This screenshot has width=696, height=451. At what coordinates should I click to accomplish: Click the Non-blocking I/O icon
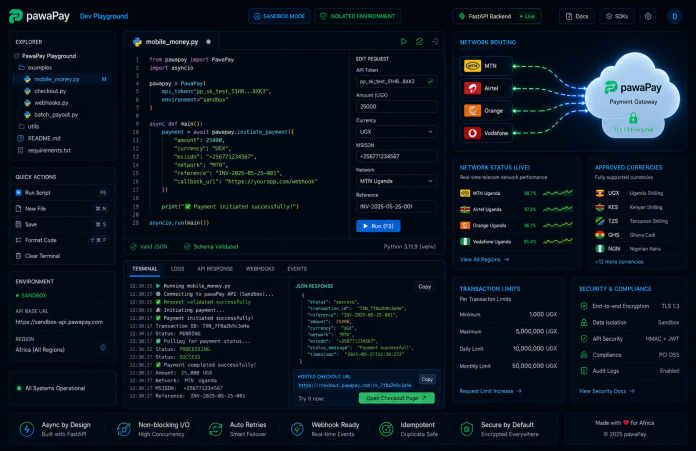coord(123,429)
